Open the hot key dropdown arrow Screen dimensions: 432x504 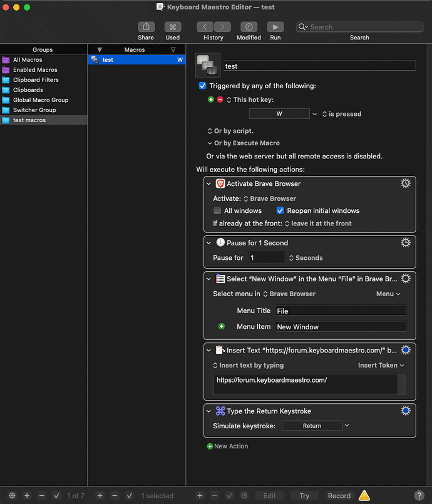click(x=315, y=114)
